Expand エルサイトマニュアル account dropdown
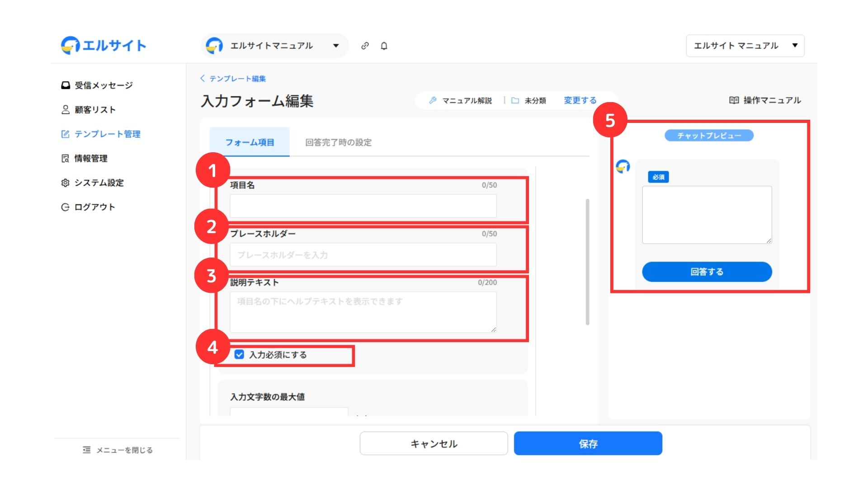Screen dimensions: 868x488 pos(274,46)
